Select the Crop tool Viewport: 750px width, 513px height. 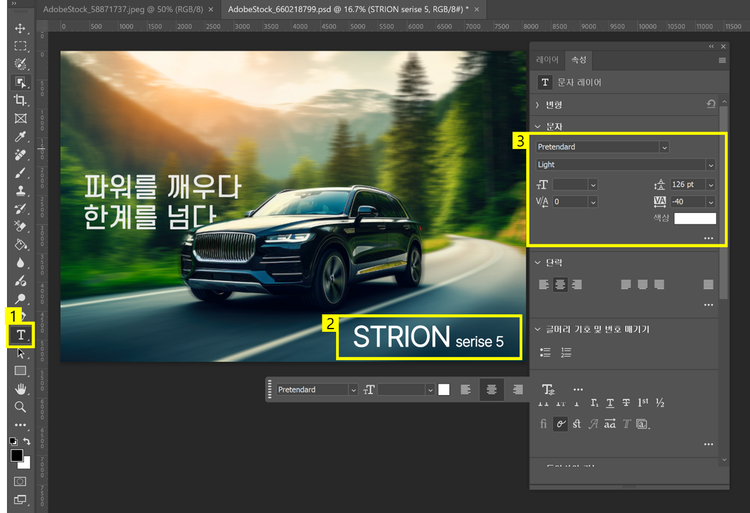20,100
